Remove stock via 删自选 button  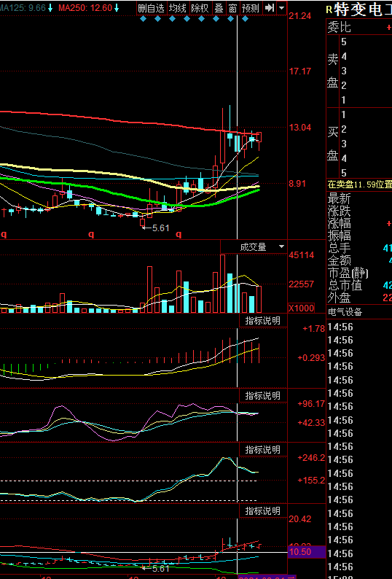[152, 8]
